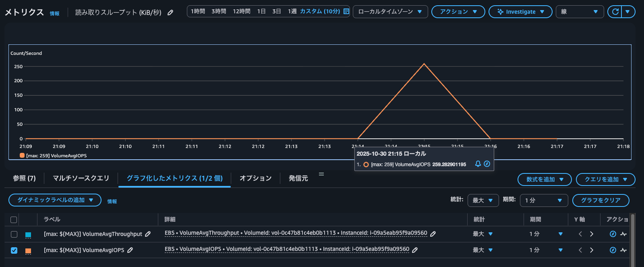Open refresh interval options dropdown arrow
Viewport: 644px width, 267px height.
628,12
